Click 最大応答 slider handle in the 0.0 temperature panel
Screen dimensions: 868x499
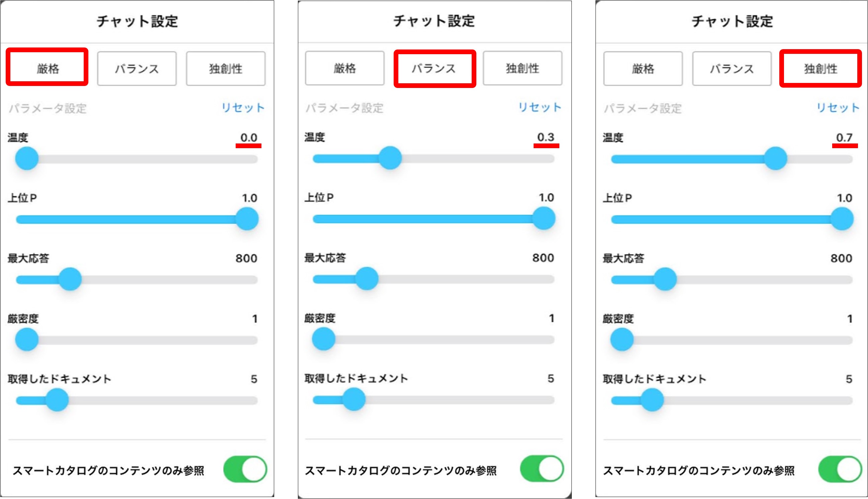point(70,279)
